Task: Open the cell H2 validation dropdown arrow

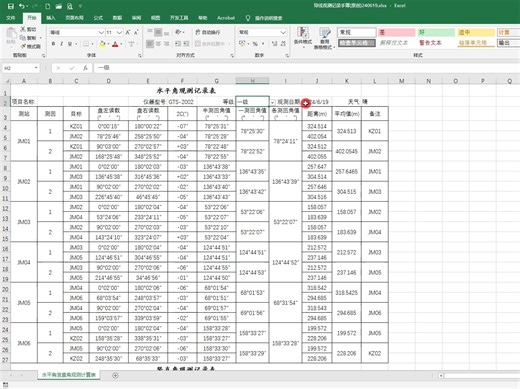Action: [272, 102]
